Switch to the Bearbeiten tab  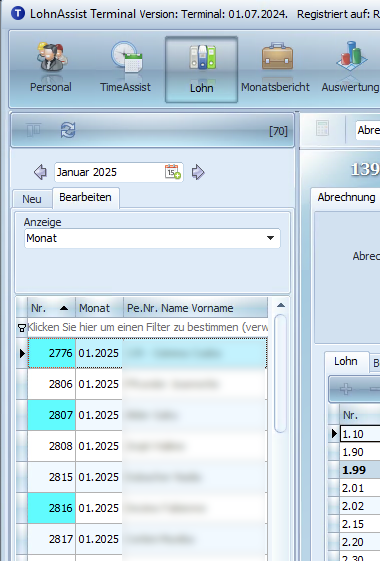click(x=86, y=197)
